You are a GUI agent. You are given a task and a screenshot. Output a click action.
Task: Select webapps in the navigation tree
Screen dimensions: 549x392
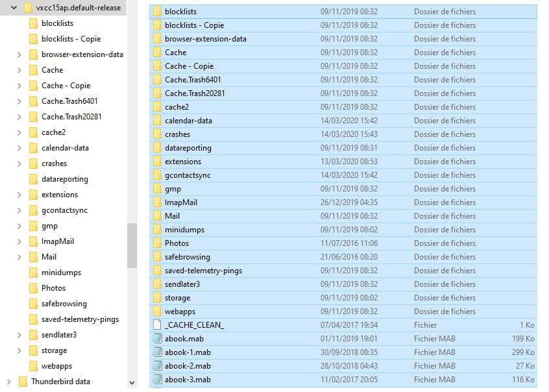click(x=56, y=366)
